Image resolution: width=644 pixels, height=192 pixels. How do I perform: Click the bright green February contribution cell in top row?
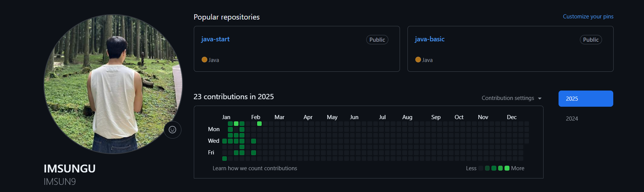click(x=259, y=124)
